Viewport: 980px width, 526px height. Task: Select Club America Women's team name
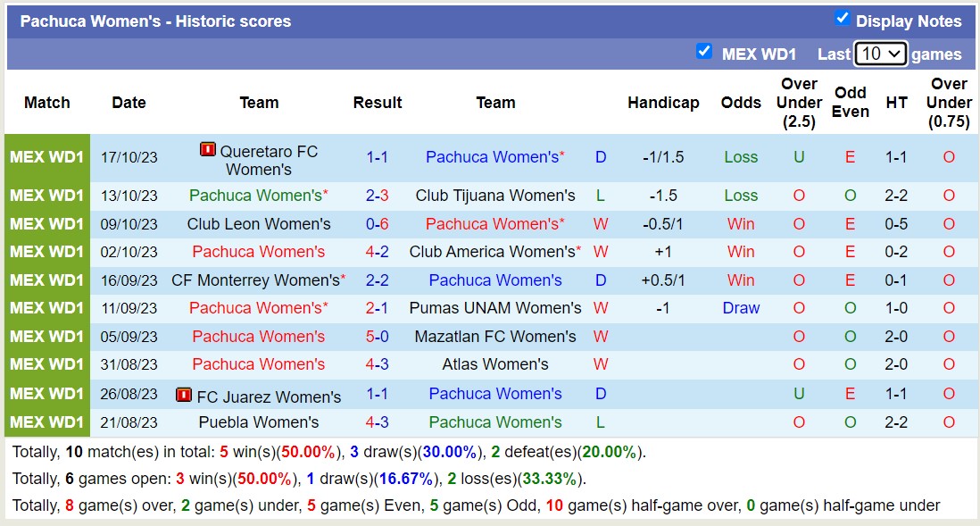pos(493,252)
